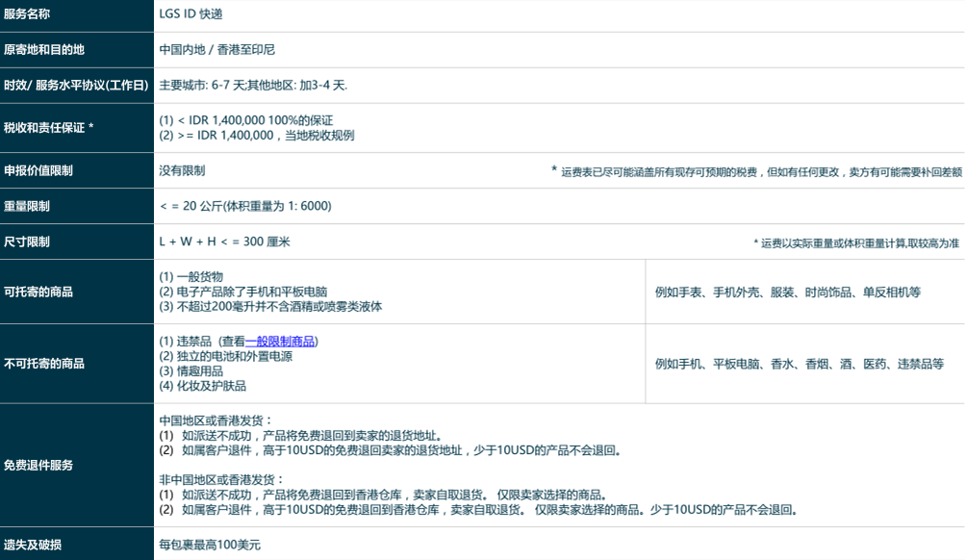The height and width of the screenshot is (560, 965).
Task: Select the 独立的电池和外置电源 line
Action: (x=225, y=356)
